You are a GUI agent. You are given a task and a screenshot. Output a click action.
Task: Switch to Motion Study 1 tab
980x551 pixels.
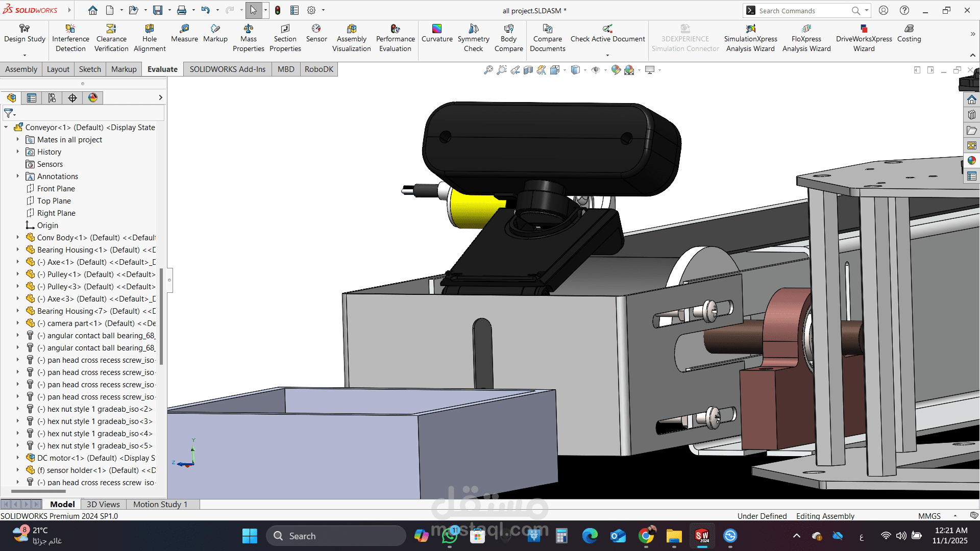[x=160, y=504]
